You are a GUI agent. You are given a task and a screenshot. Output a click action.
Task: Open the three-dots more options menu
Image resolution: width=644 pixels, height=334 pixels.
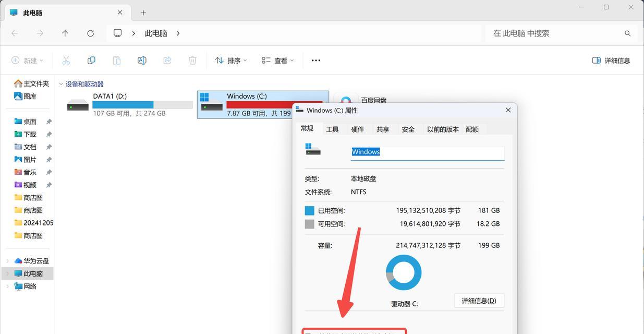[x=316, y=61]
